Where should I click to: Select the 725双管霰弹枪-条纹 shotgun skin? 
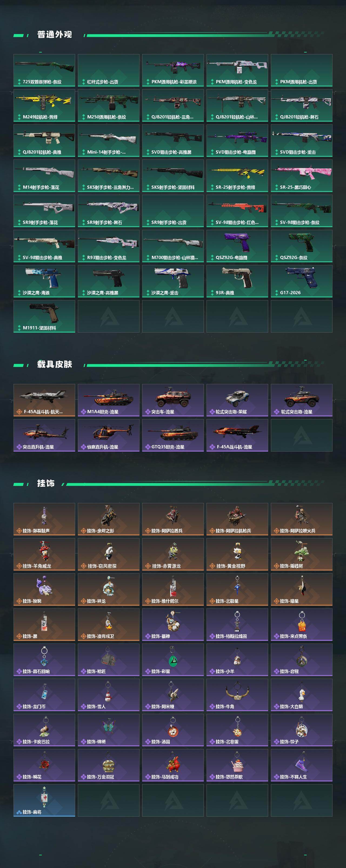click(44, 70)
